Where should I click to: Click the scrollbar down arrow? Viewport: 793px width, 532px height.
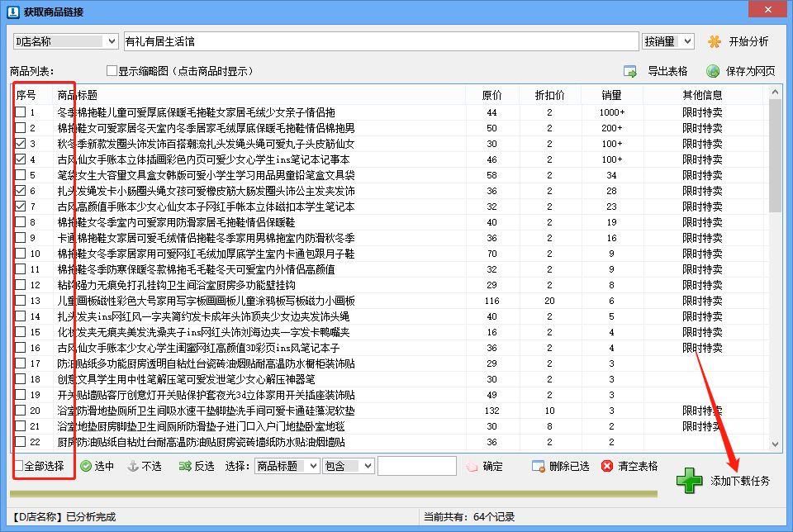tap(775, 444)
